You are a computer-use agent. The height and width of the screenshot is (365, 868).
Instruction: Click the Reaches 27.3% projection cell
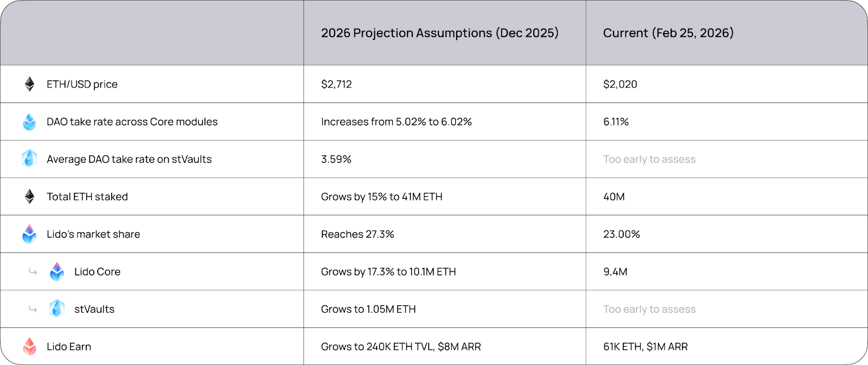point(357,234)
